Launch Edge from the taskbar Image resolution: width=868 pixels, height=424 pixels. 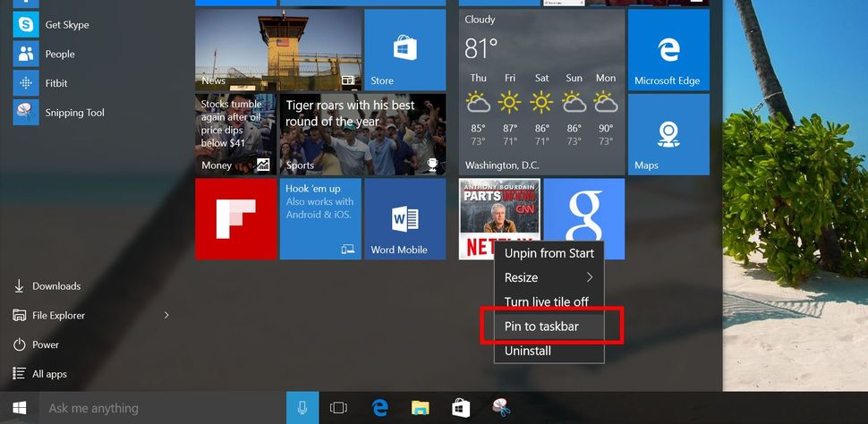pyautogui.click(x=379, y=409)
